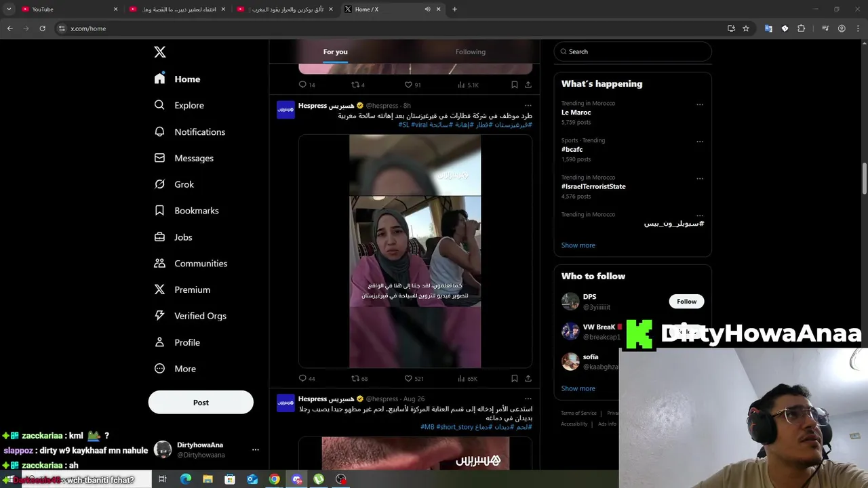Viewport: 868px width, 488px height.
Task: Open File Explorer from taskbar
Action: pyautogui.click(x=208, y=479)
